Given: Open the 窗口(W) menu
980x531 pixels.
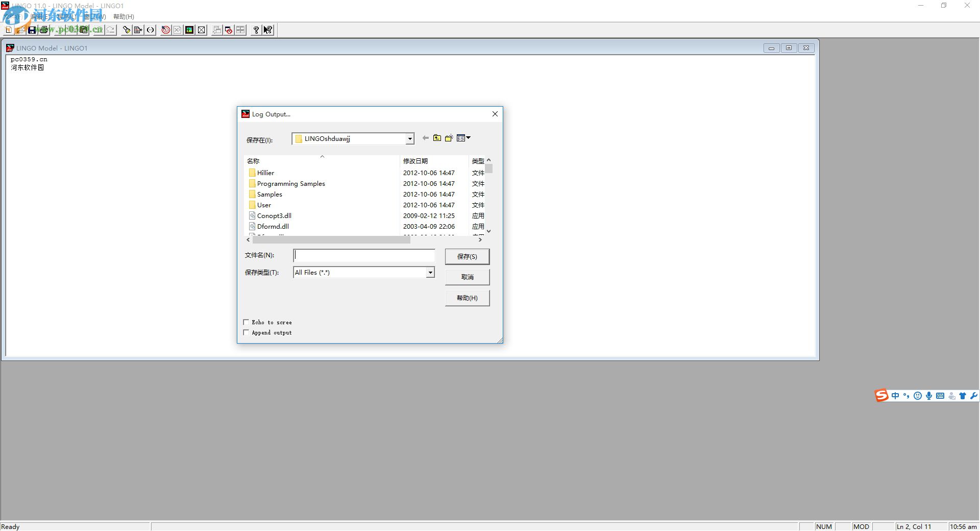Looking at the screenshot, I should (x=94, y=16).
